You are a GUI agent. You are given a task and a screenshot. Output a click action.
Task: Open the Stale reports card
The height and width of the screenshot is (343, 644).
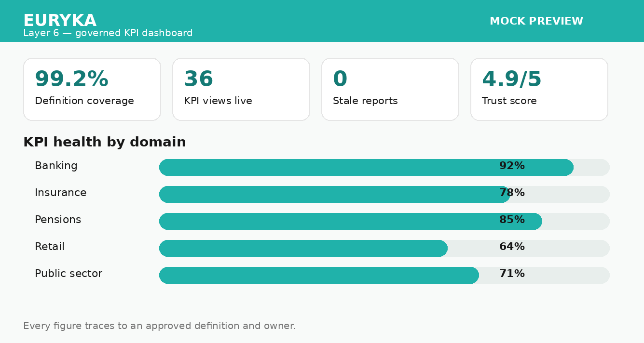pyautogui.click(x=390, y=90)
